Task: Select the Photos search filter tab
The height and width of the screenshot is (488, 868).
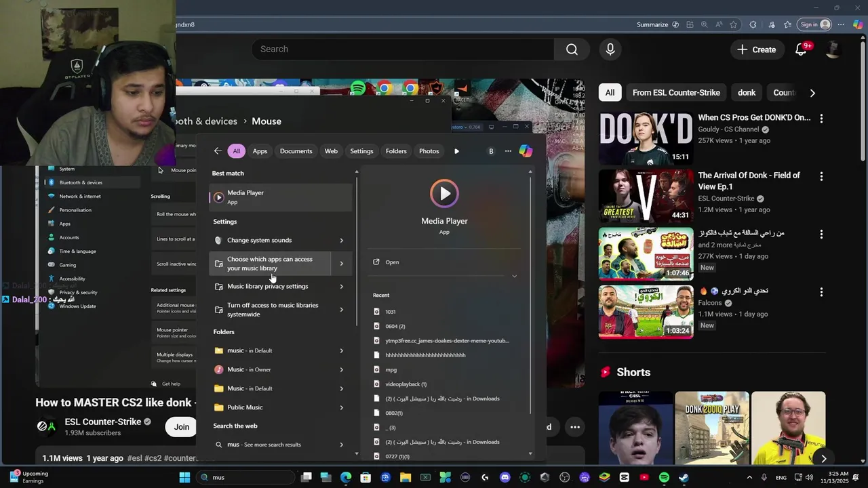Action: [429, 151]
